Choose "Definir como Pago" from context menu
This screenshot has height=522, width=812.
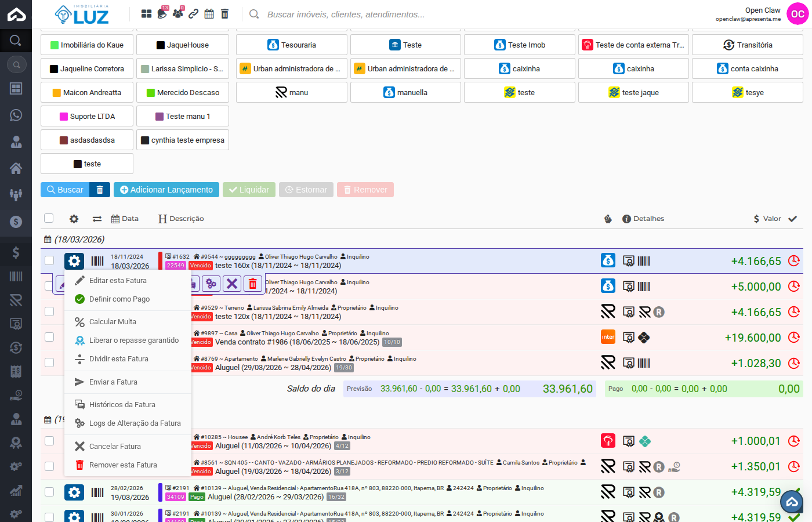click(x=119, y=299)
